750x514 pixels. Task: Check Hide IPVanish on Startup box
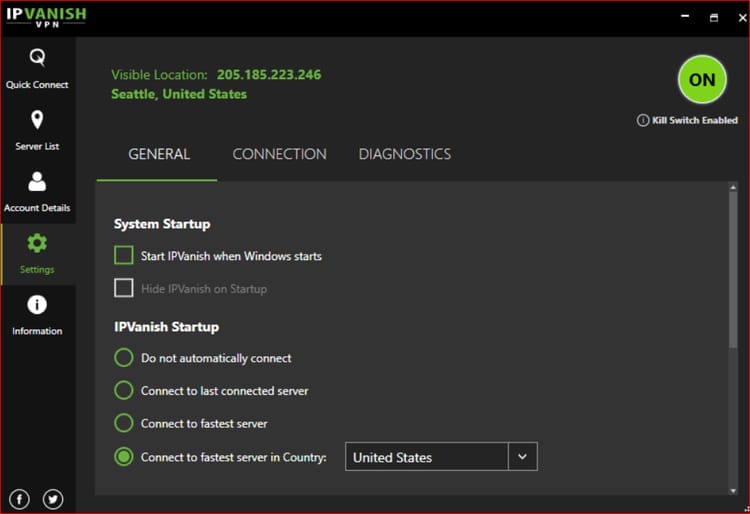pos(123,289)
